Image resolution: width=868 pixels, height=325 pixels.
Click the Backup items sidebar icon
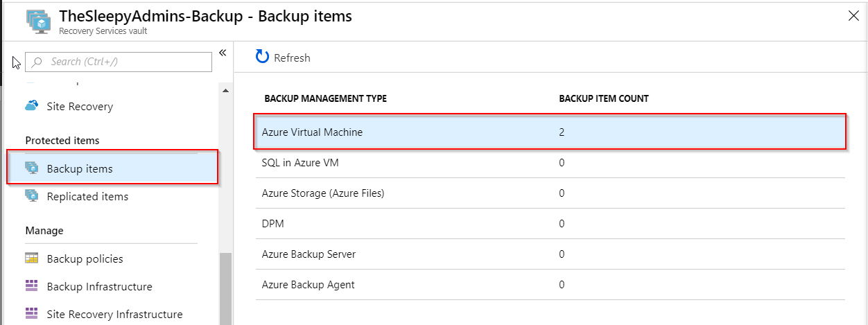32,168
